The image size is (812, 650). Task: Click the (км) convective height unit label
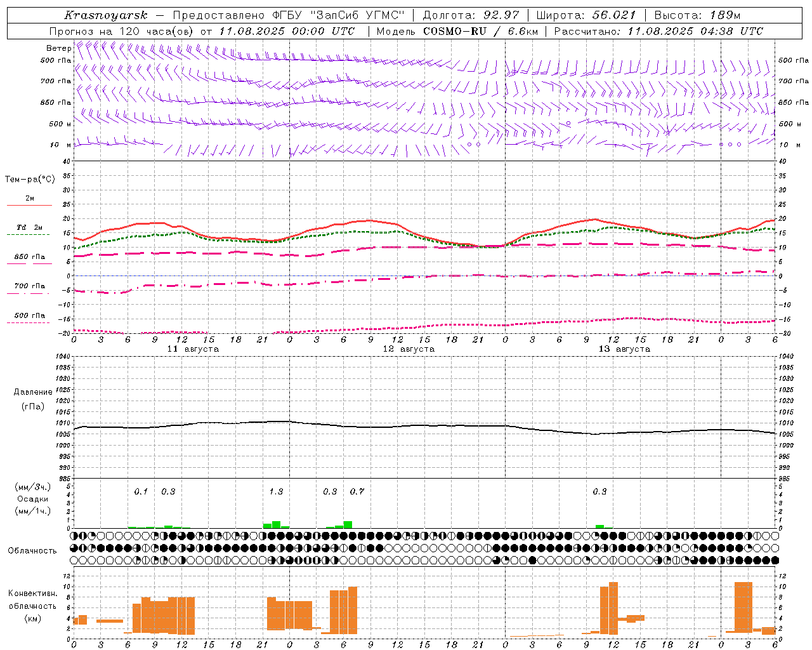(x=32, y=618)
